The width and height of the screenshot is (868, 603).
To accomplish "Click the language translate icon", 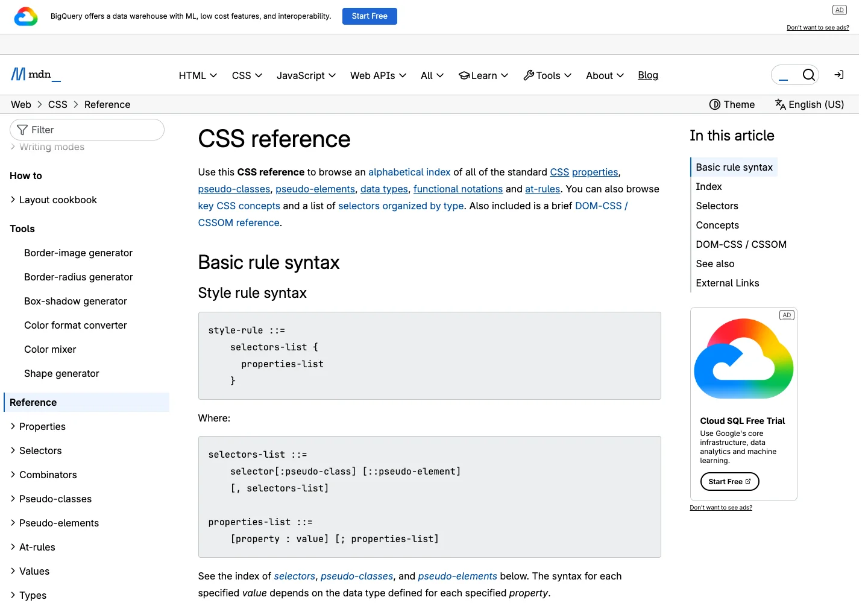I will click(x=780, y=104).
